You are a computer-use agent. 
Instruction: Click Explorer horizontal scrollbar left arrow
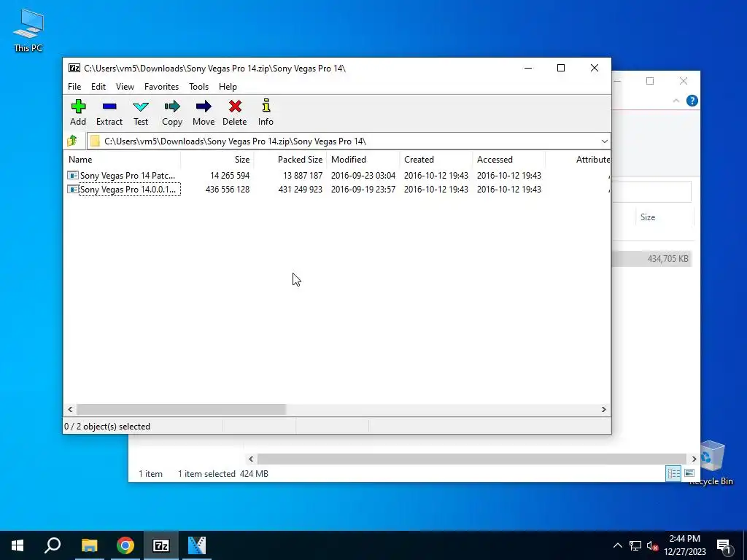click(251, 459)
